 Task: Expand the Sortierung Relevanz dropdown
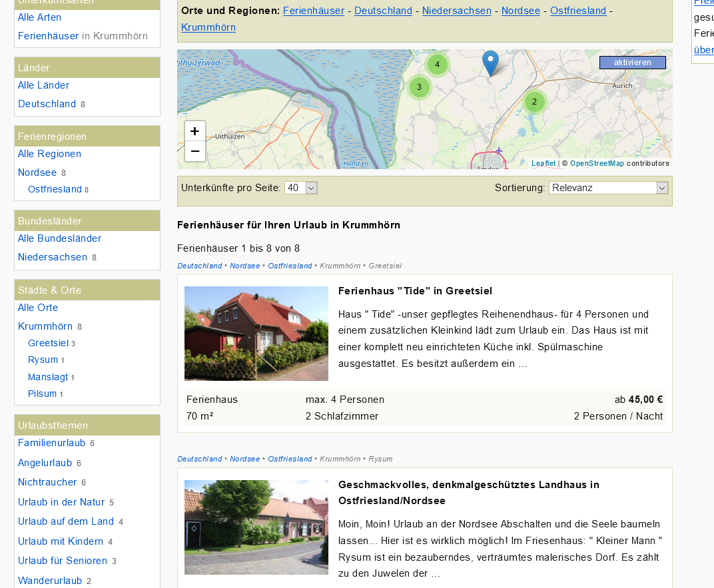tap(608, 188)
